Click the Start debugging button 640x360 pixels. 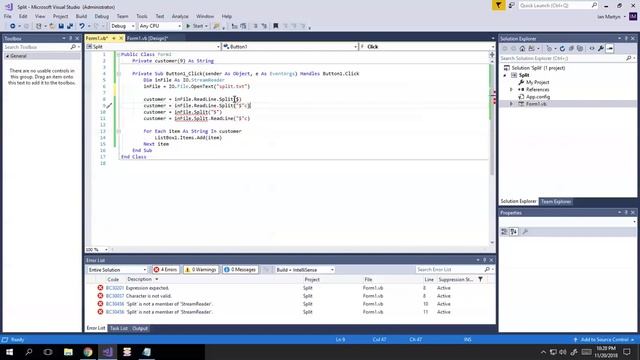click(x=196, y=26)
